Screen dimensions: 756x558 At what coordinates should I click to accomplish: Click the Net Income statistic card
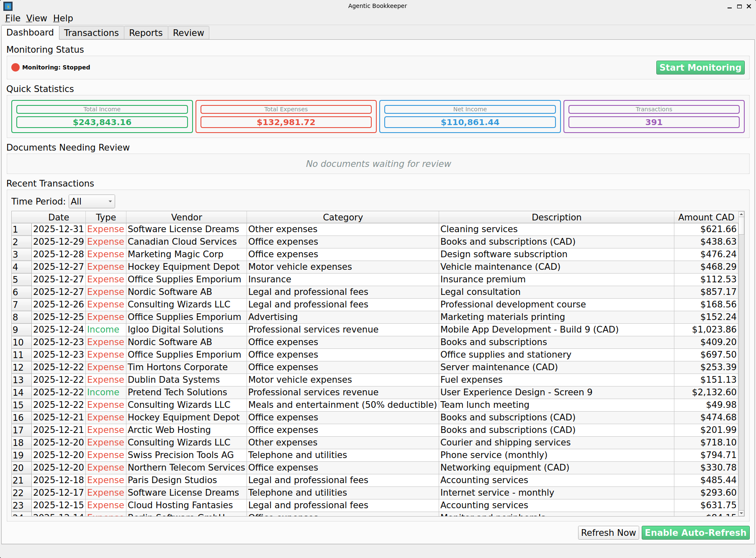tap(470, 117)
